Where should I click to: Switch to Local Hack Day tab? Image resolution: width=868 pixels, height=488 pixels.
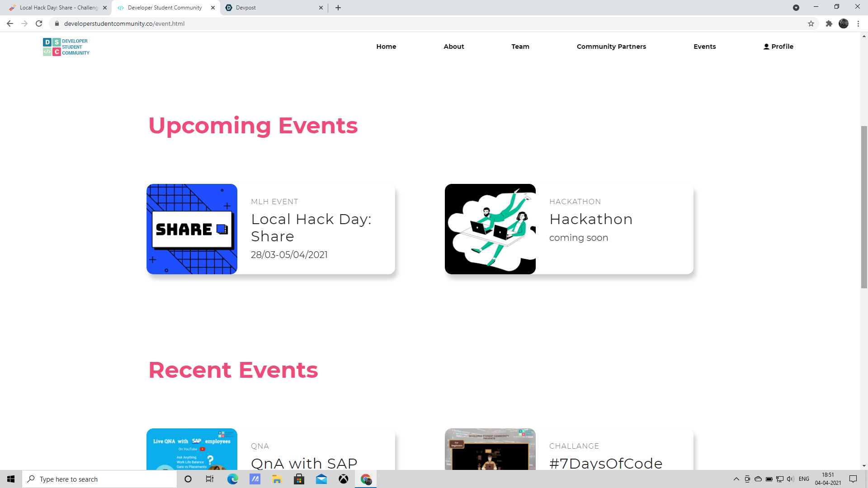[57, 8]
